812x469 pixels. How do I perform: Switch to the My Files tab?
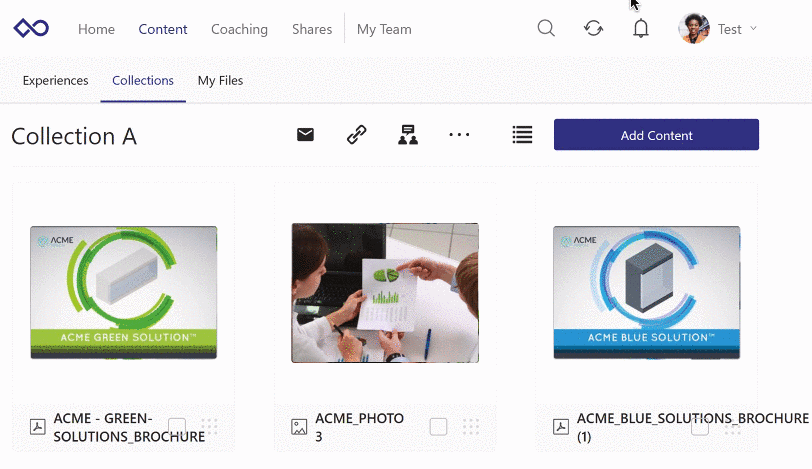point(220,81)
